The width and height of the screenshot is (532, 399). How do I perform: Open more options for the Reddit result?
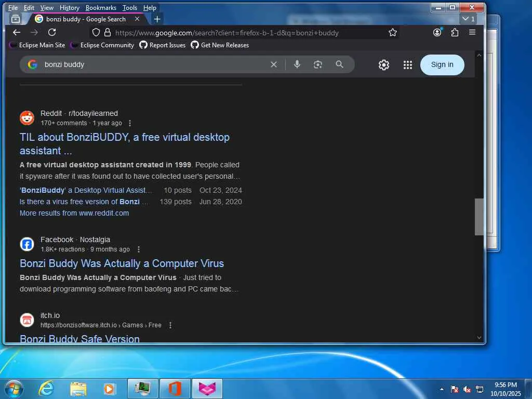pos(130,123)
